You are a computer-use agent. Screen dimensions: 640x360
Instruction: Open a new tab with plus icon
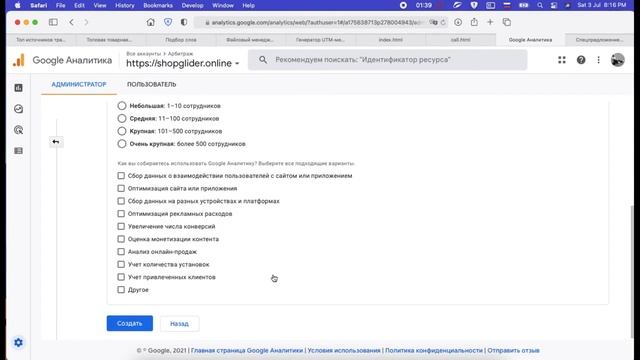pyautogui.click(x=490, y=22)
